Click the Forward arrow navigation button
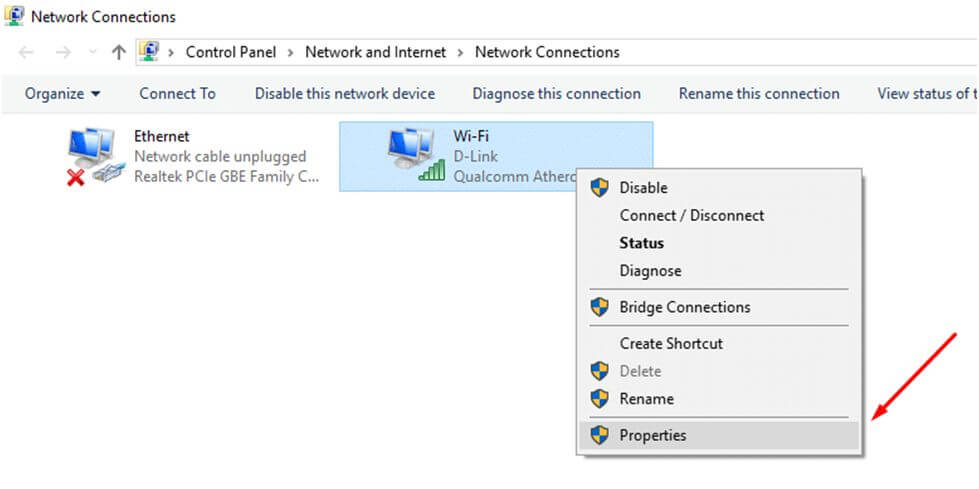Image resolution: width=979 pixels, height=489 pixels. (63, 53)
